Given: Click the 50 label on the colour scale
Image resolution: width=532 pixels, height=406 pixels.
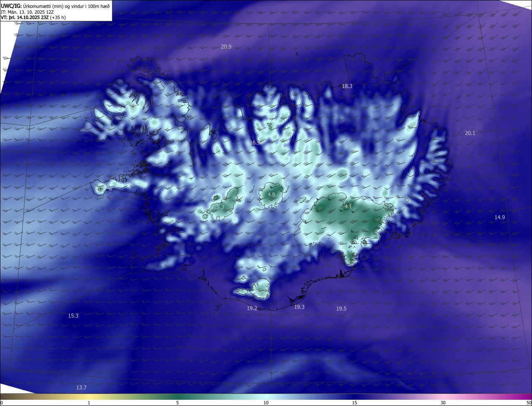Looking at the screenshot, I should click(529, 403).
